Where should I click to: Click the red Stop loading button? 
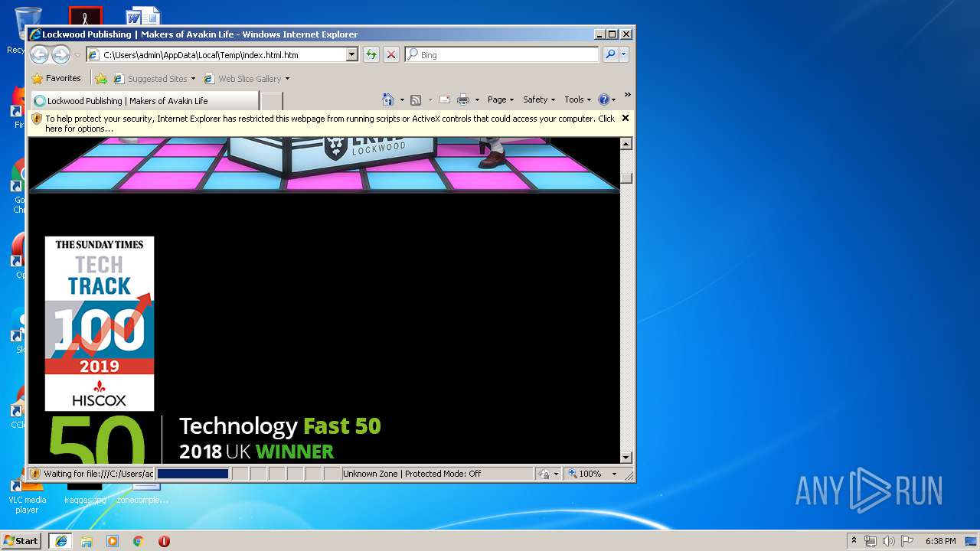pos(390,54)
